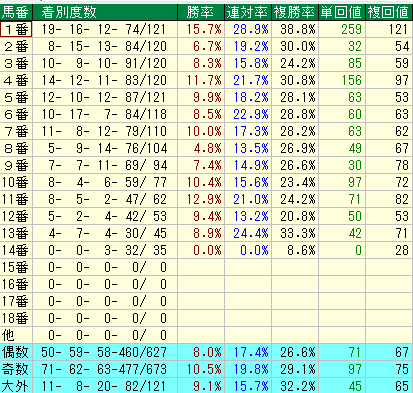Image resolution: width=413 pixels, height=393 pixels.
Task: Select the 連対率 column header
Action: [248, 12]
